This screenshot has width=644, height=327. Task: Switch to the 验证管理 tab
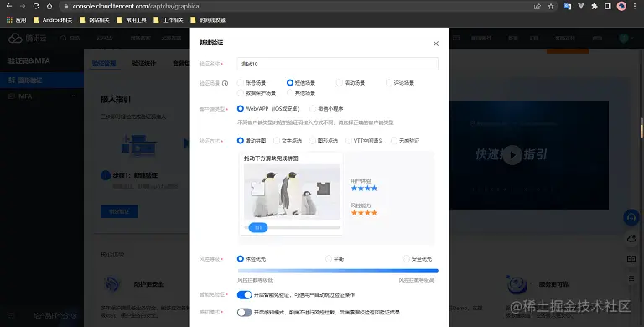coord(104,64)
